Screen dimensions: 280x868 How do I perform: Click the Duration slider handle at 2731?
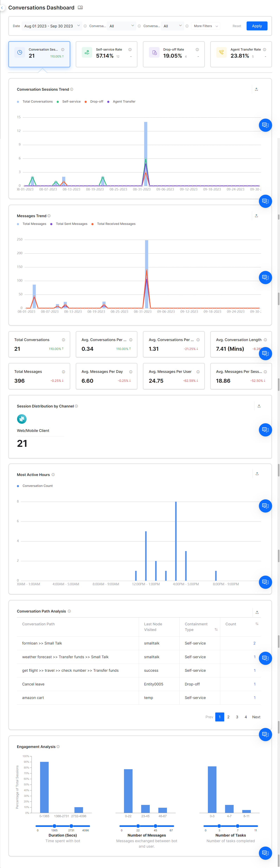[71, 826]
